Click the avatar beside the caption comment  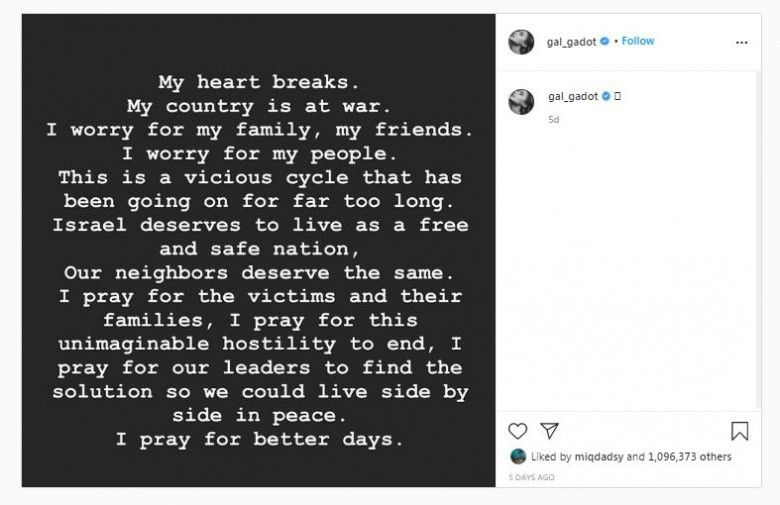[521, 101]
